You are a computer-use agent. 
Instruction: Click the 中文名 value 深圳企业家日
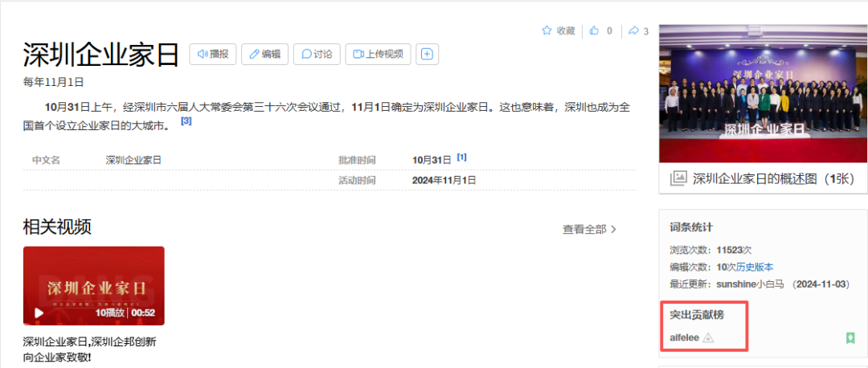[x=133, y=160]
